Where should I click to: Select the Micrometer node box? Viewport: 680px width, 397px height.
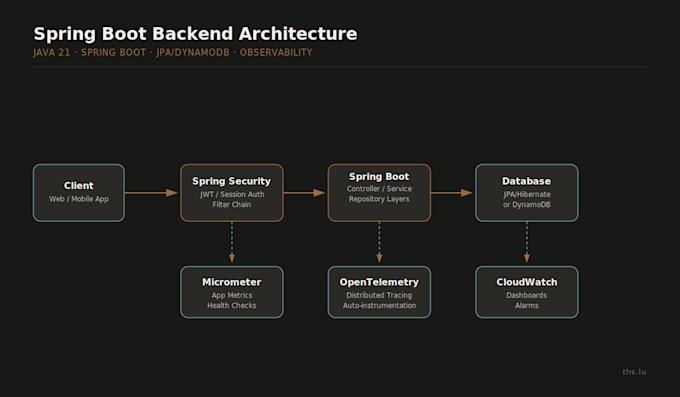[232, 292]
